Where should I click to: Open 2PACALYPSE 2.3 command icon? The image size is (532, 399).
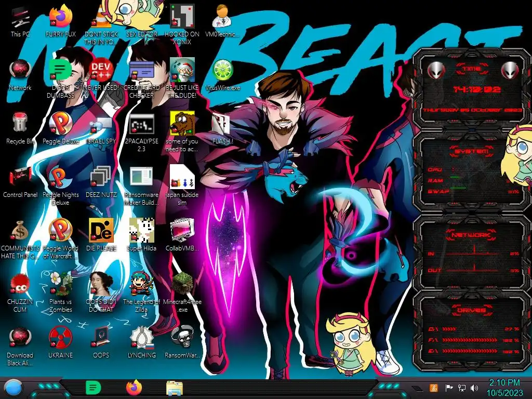coord(142,132)
